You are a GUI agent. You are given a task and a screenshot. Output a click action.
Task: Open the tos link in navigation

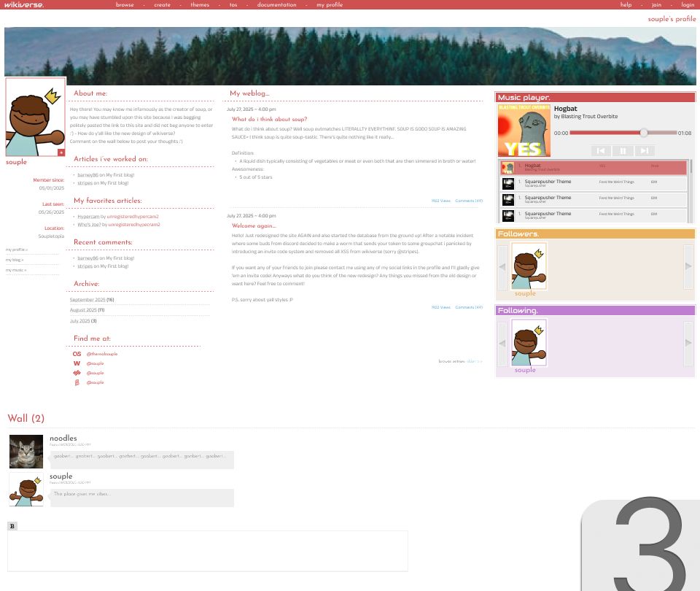coord(233,5)
